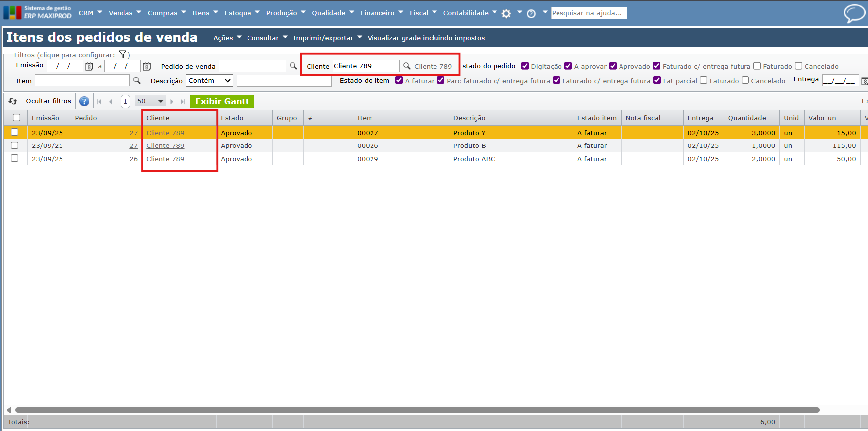Click the Pesquisar na ajuda search field
868x431 pixels.
click(589, 13)
